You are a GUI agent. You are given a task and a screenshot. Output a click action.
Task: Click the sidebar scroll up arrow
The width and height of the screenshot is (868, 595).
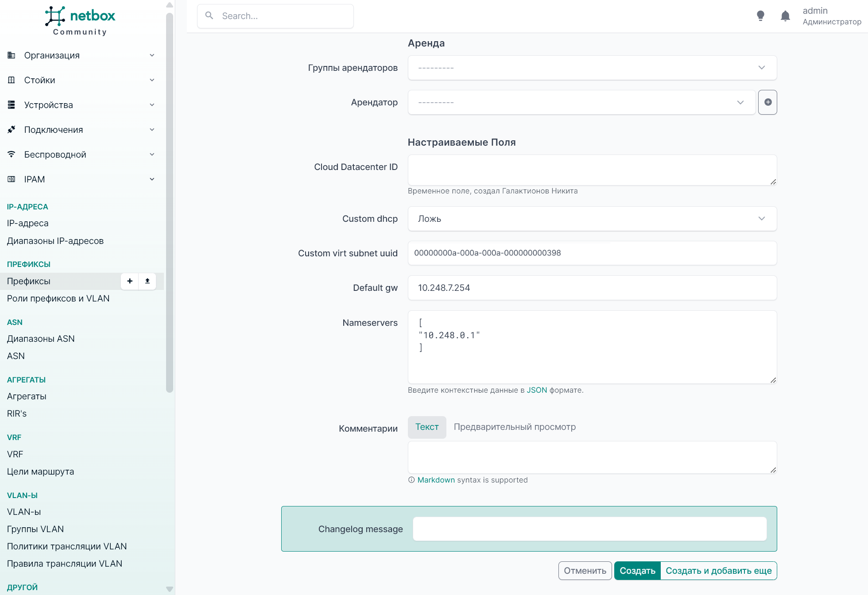click(169, 5)
